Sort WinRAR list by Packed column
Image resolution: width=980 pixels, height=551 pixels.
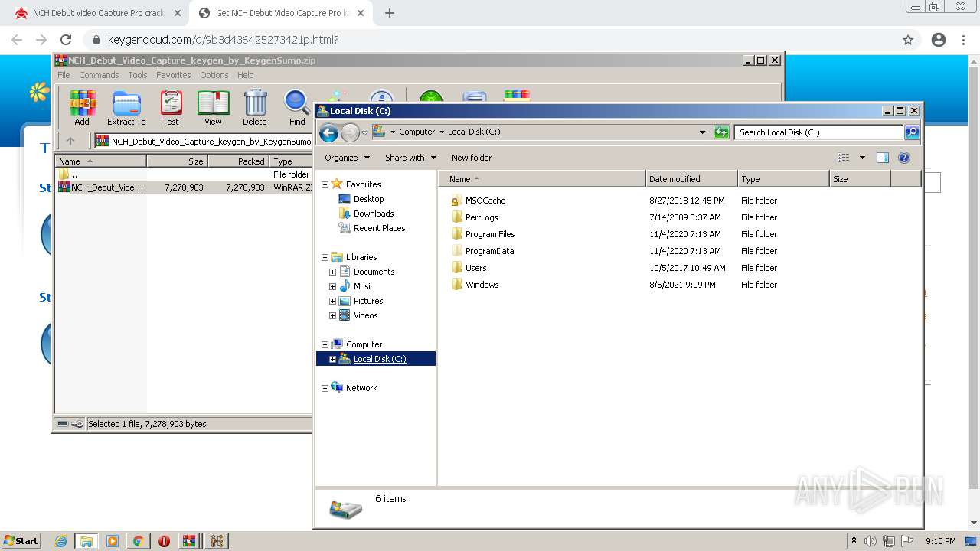click(x=238, y=161)
